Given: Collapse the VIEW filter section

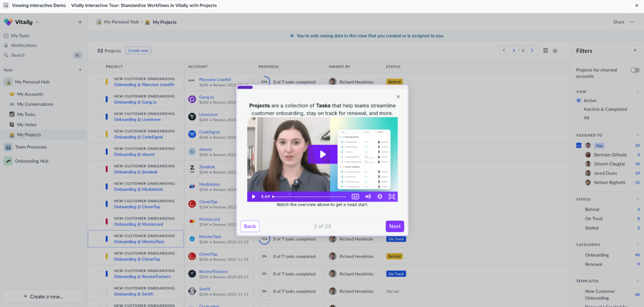Looking at the screenshot, I should (x=638, y=92).
